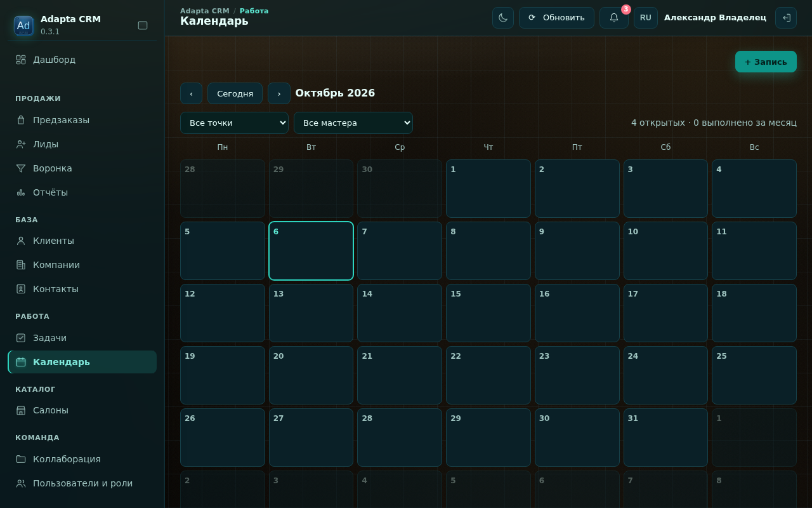Click the Коллаборация folder icon
812x508 pixels.
tap(21, 459)
